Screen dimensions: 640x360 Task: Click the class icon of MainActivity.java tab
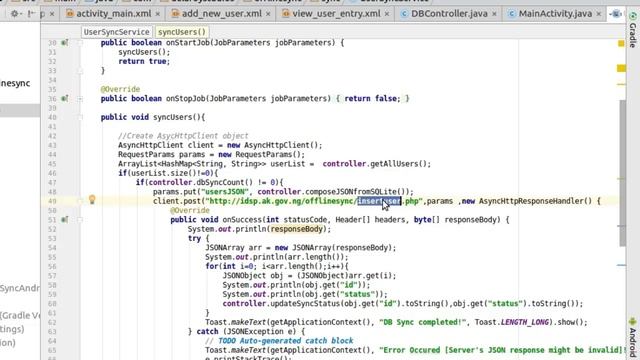(x=511, y=14)
